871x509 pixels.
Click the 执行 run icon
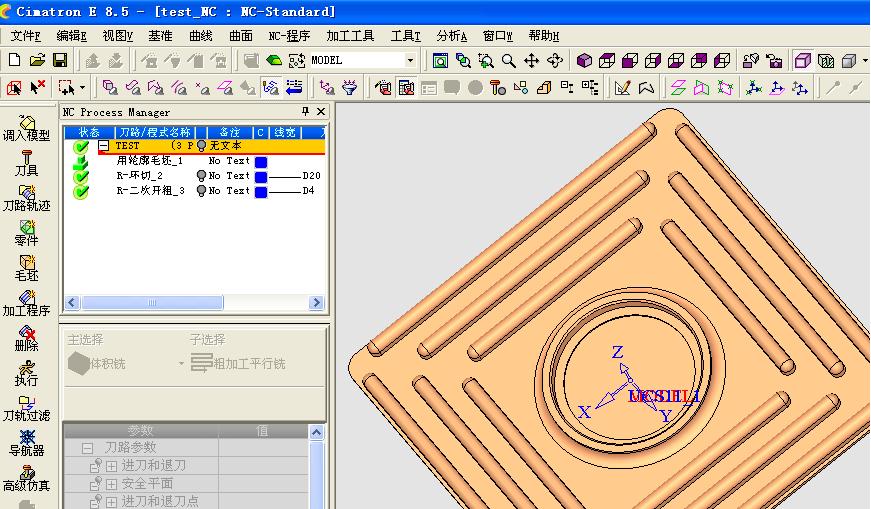click(26, 374)
